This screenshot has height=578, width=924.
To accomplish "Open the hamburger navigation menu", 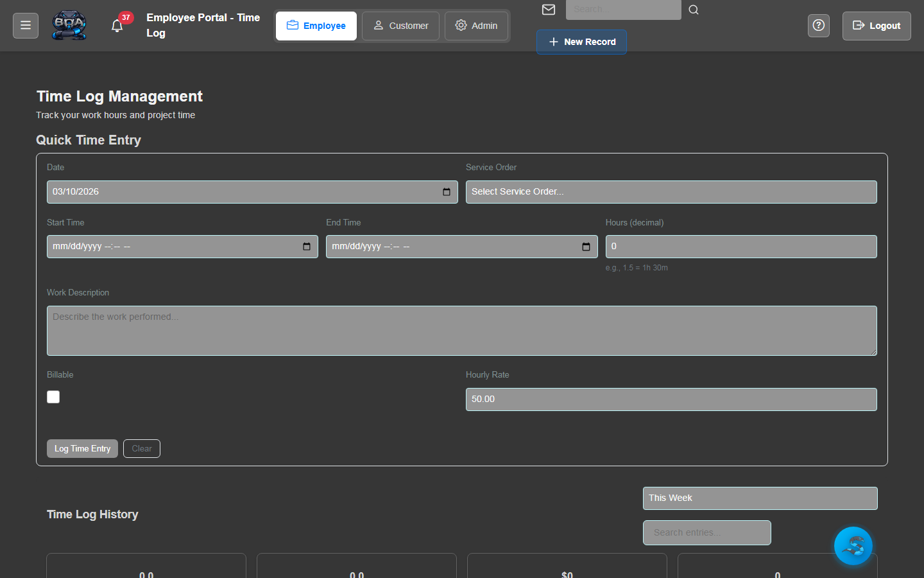I will [25, 25].
